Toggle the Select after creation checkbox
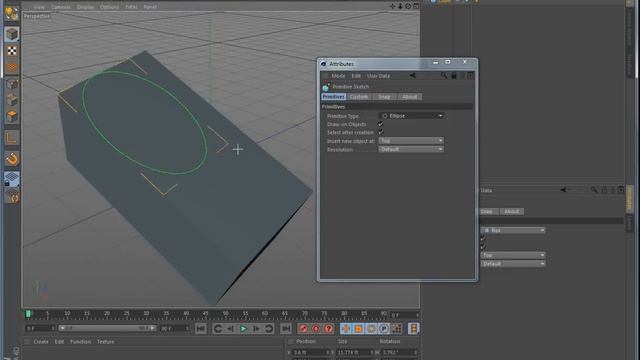The width and height of the screenshot is (640, 360). tap(380, 132)
